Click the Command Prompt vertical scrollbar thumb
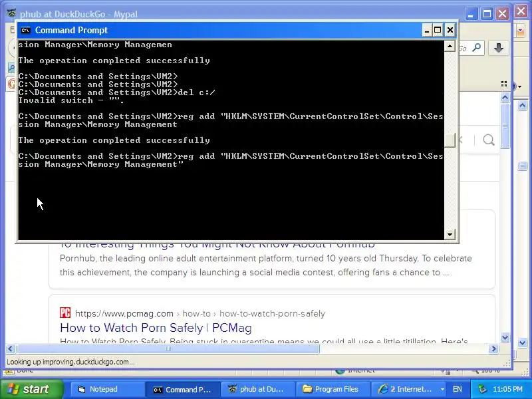This screenshot has width=532, height=399. [450, 140]
